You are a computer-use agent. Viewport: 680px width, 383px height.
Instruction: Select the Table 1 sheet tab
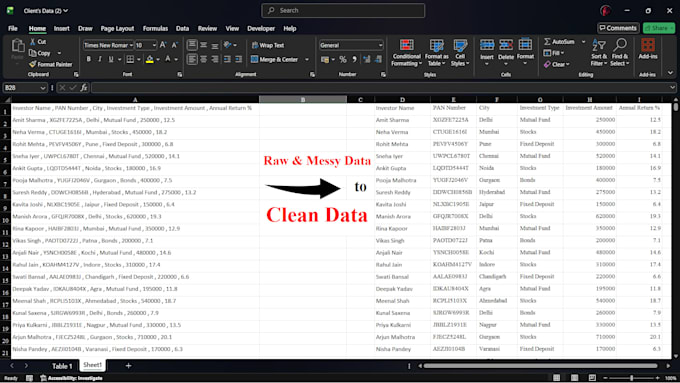click(62, 366)
